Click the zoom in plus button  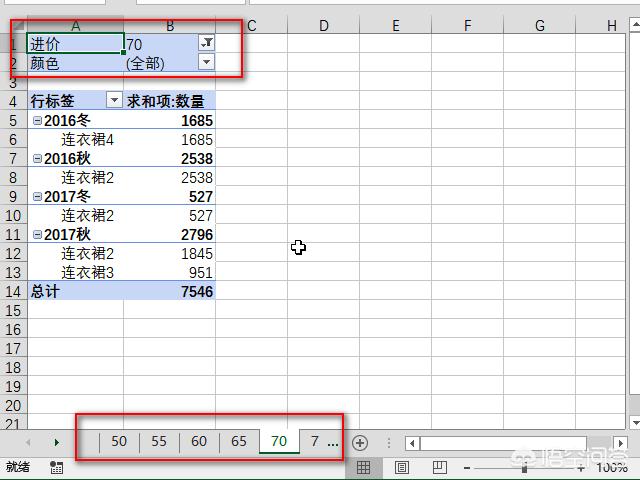point(581,468)
